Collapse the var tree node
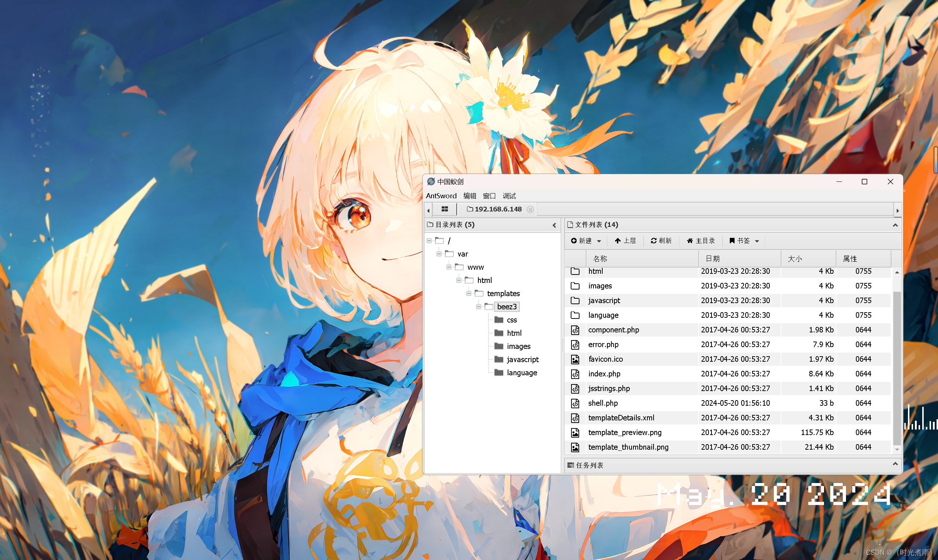Viewport: 938px width, 560px height. pos(439,254)
